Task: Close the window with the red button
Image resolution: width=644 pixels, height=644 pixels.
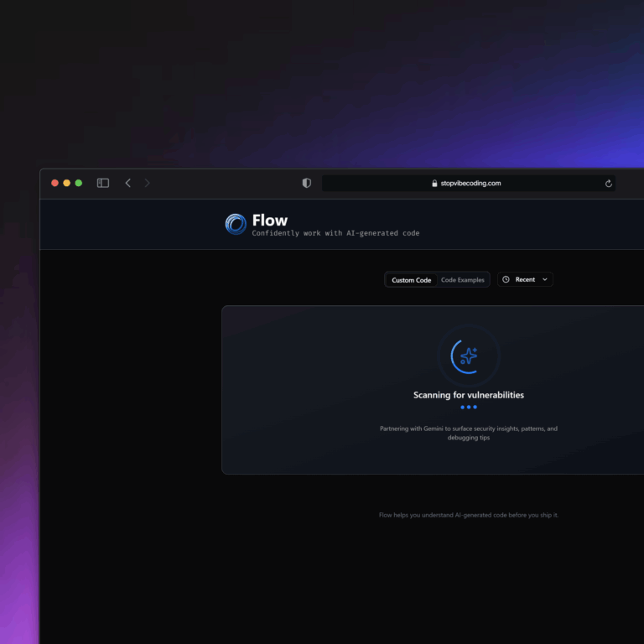Action: [55, 183]
